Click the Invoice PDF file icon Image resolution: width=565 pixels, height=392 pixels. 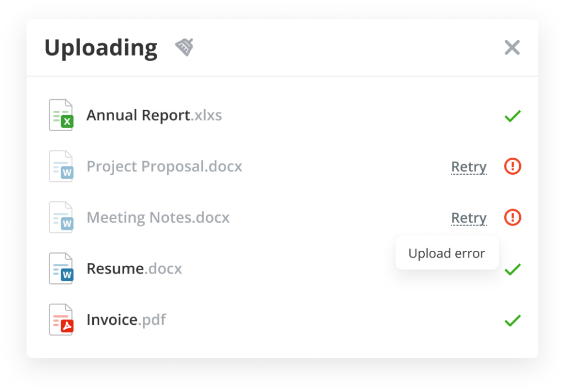pyautogui.click(x=61, y=320)
